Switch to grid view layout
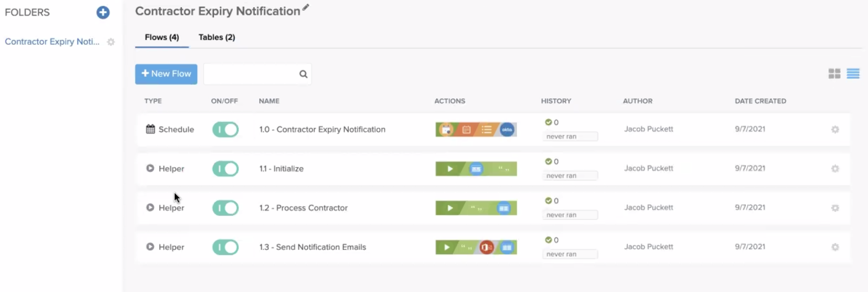The height and width of the screenshot is (292, 868). pos(834,74)
